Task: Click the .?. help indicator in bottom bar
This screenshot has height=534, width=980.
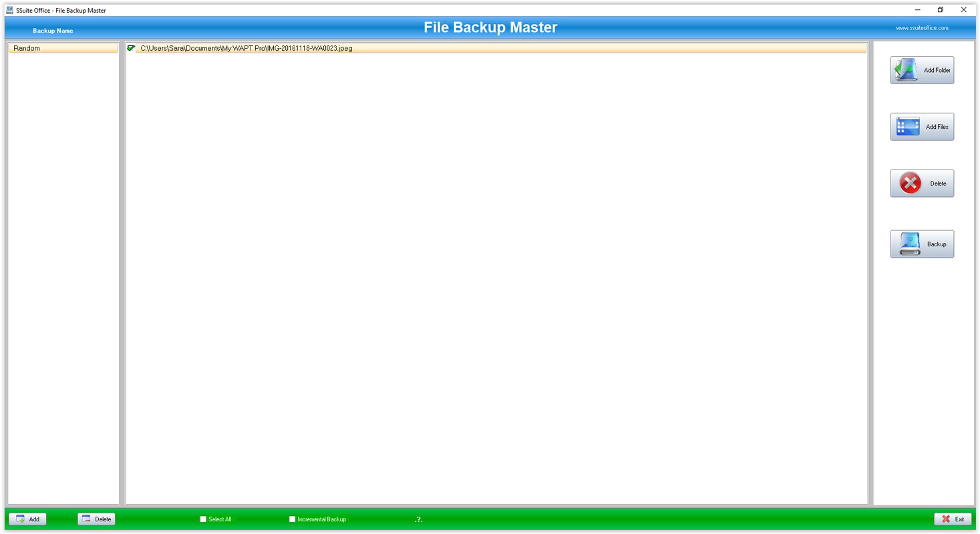Action: coord(419,519)
